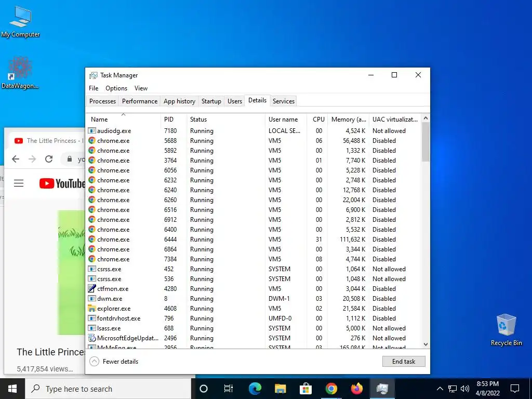Viewport: 532px width, 399px height.
Task: Open the Options menu
Action: [116, 88]
